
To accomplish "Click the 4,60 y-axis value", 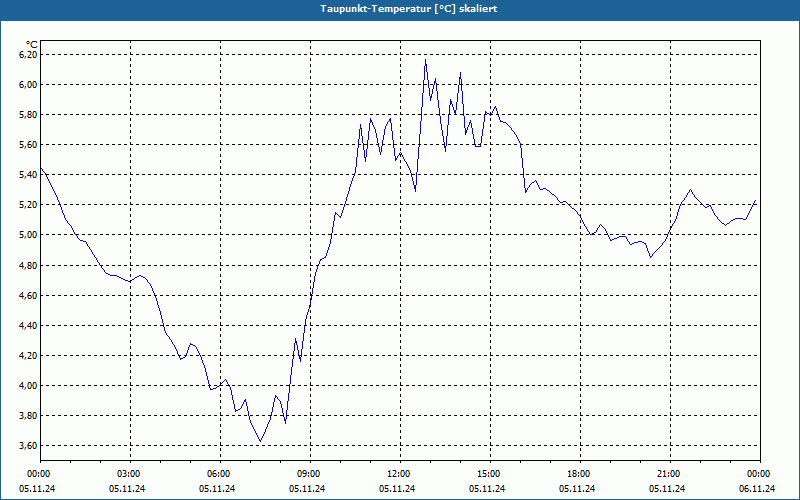I will 29,295.
